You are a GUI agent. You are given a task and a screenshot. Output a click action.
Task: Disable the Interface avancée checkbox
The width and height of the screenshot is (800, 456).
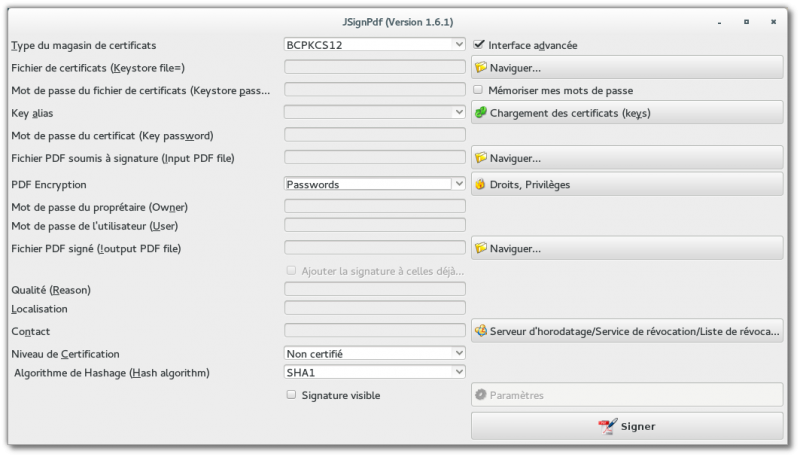[x=479, y=45]
